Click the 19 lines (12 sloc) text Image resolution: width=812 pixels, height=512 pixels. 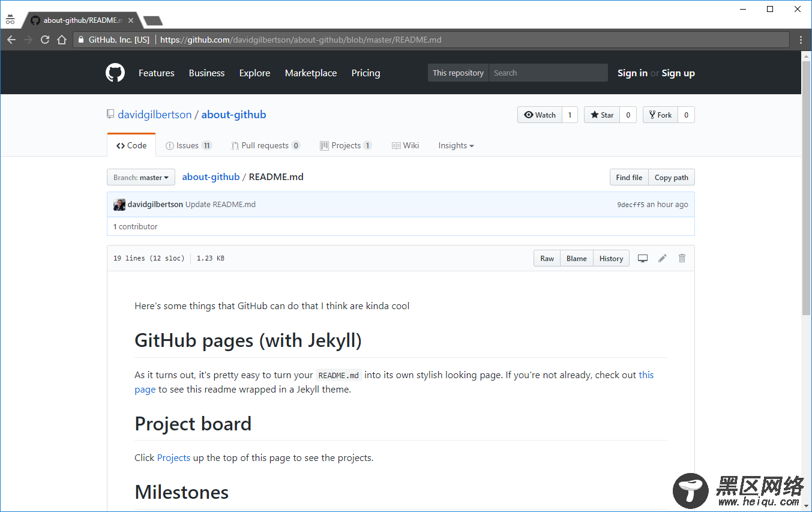click(x=149, y=258)
